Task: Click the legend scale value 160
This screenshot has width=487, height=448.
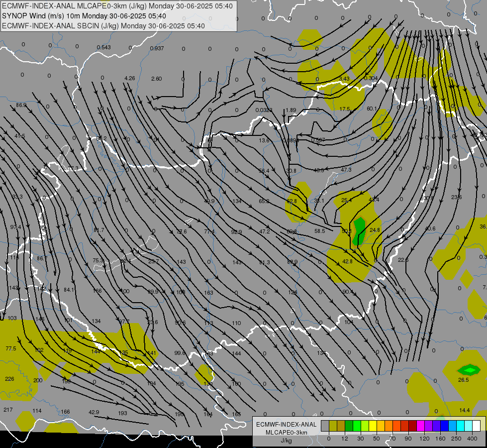Action: pyautogui.click(x=440, y=439)
